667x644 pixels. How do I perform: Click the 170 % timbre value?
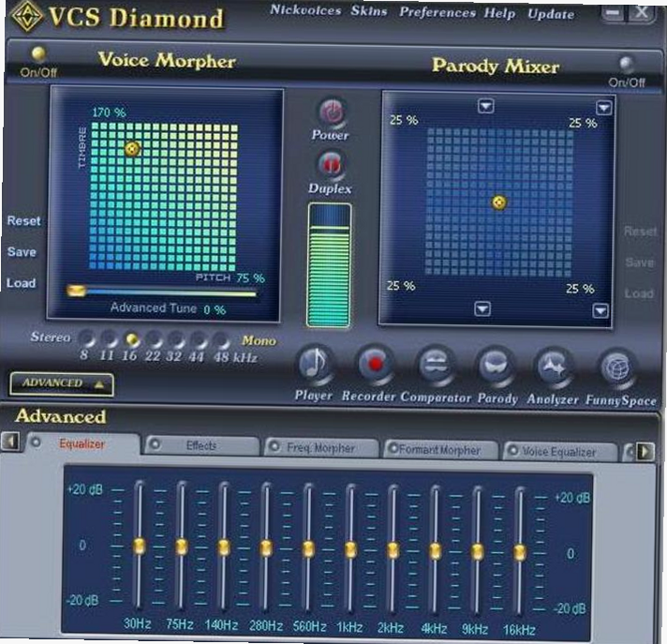coord(109,112)
